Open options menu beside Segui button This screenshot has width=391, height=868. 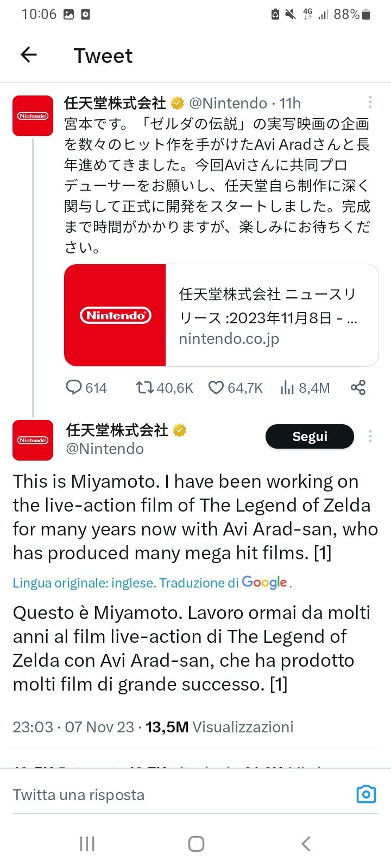pos(370,436)
